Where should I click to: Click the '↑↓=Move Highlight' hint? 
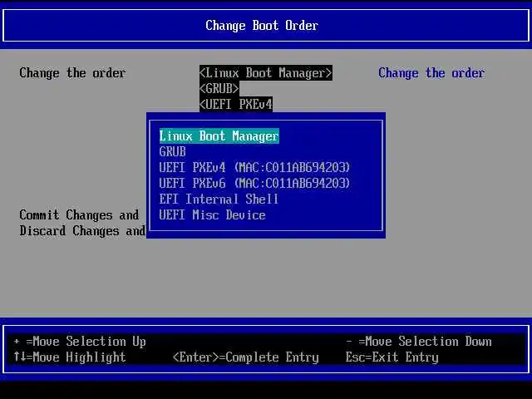pos(70,357)
